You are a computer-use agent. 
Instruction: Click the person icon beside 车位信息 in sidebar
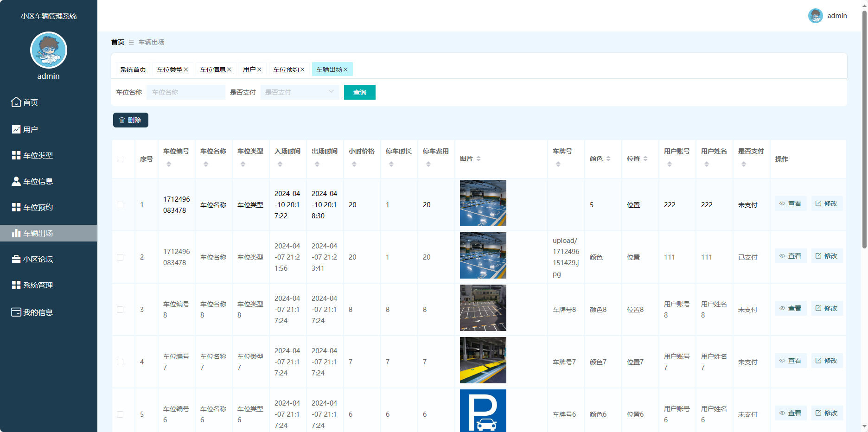[x=16, y=181]
